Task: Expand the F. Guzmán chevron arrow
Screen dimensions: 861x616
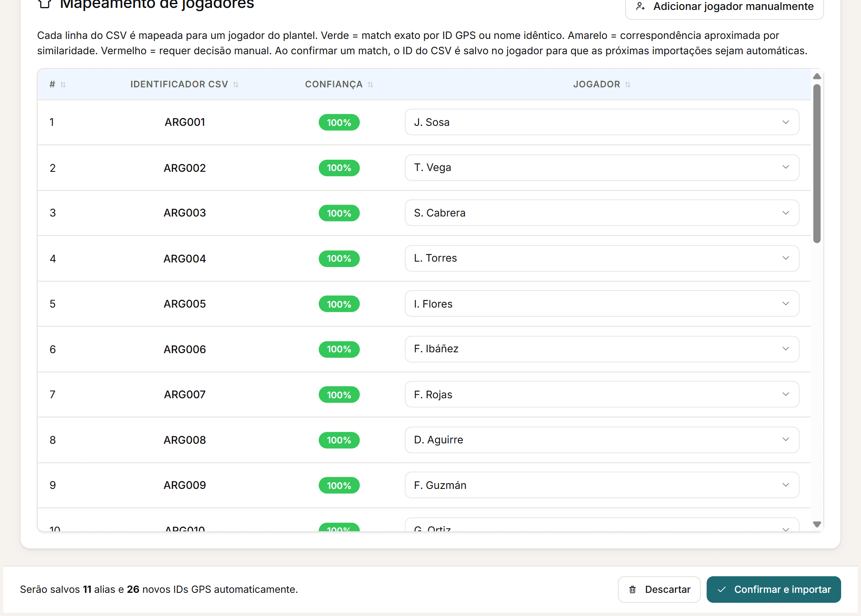Action: (x=786, y=485)
